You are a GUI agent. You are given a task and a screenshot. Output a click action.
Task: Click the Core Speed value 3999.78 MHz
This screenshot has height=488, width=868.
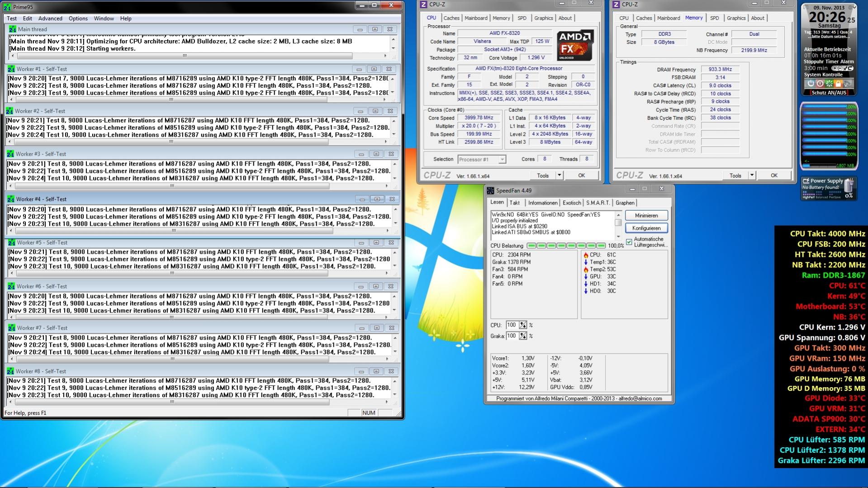click(479, 118)
